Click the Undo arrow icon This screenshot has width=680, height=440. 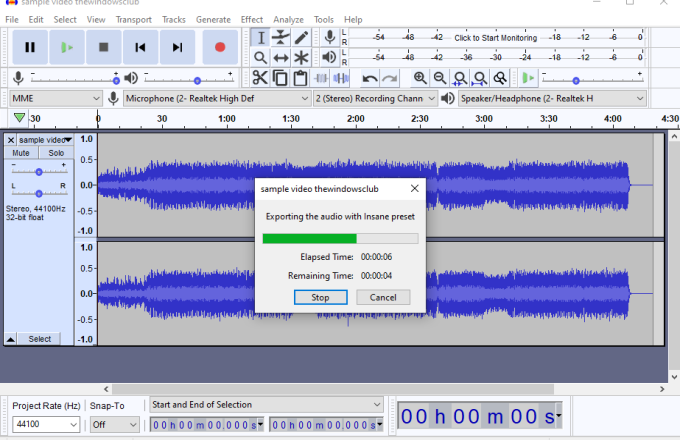370,78
